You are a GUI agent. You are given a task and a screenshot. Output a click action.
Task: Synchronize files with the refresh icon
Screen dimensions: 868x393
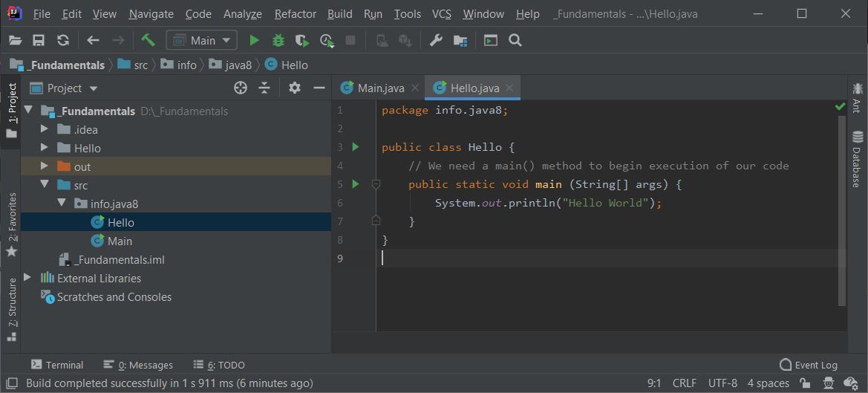(63, 40)
